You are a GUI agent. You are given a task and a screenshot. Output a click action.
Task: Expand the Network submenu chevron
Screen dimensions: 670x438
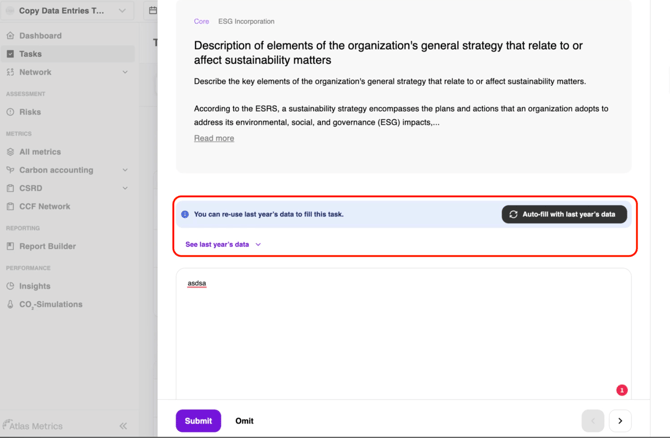click(125, 72)
